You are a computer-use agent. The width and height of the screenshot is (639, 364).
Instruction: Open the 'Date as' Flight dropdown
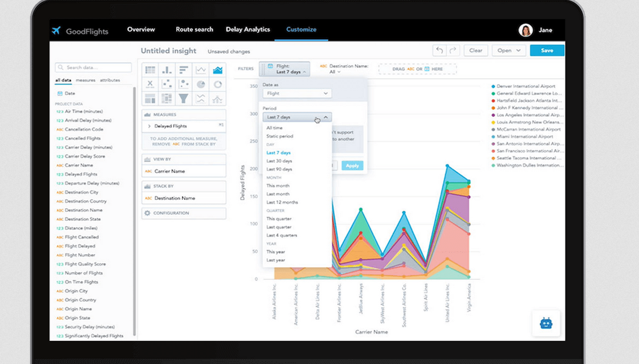(297, 94)
